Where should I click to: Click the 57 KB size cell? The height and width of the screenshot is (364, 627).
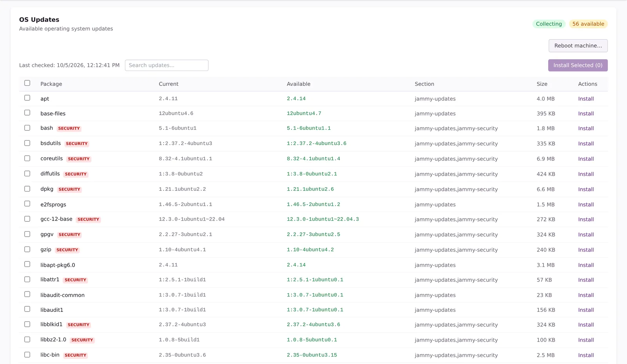click(544, 280)
